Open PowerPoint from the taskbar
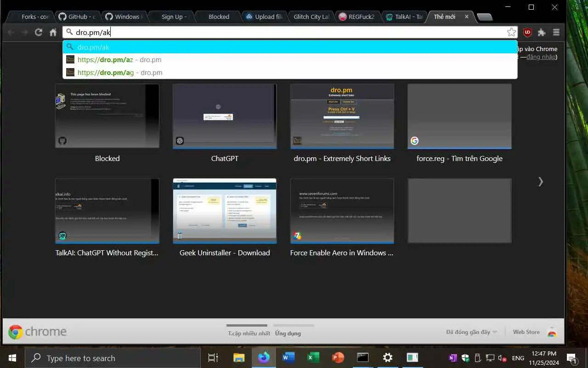The height and width of the screenshot is (368, 588). tap(338, 358)
